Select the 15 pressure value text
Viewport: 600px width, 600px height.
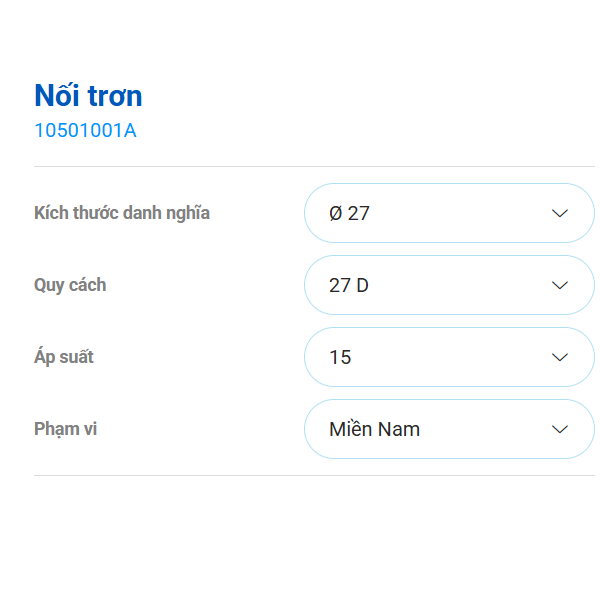[x=340, y=357]
